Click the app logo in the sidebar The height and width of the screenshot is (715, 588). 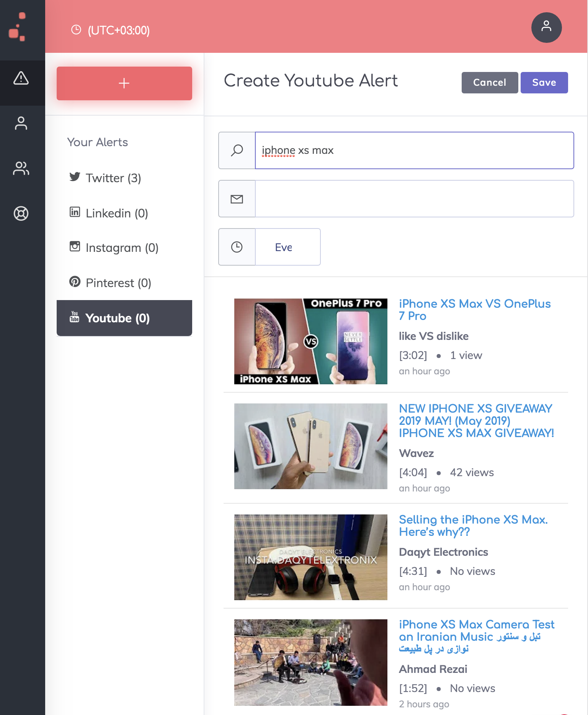pos(17,27)
